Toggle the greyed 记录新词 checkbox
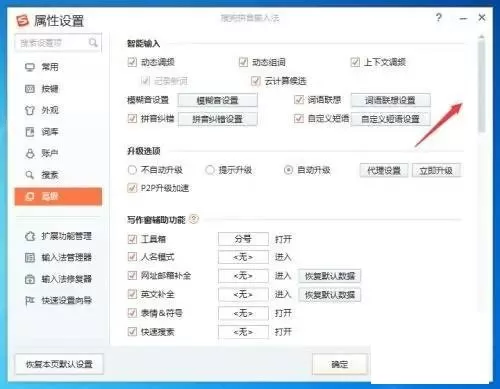Image resolution: width=500 pixels, height=389 pixels. click(145, 81)
